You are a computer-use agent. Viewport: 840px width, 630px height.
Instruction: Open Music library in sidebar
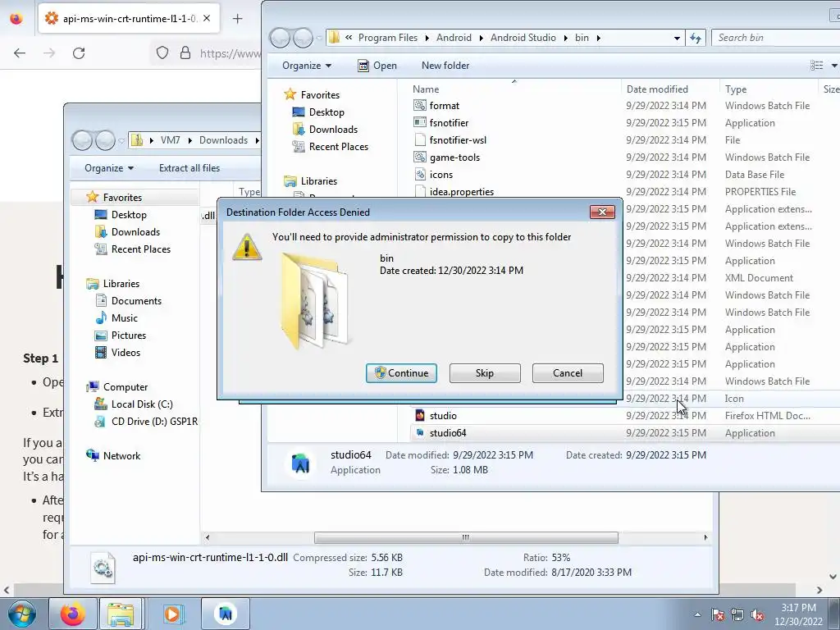click(125, 317)
